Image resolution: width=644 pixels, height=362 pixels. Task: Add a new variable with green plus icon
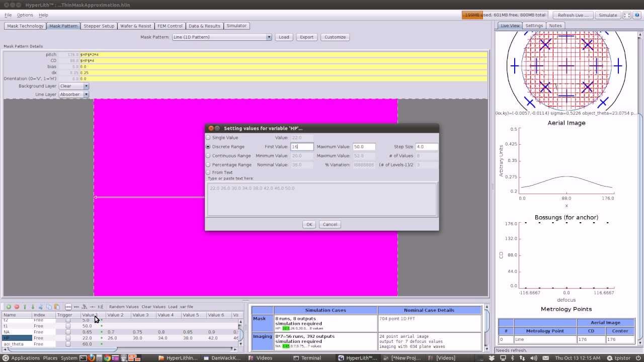tap(9, 307)
